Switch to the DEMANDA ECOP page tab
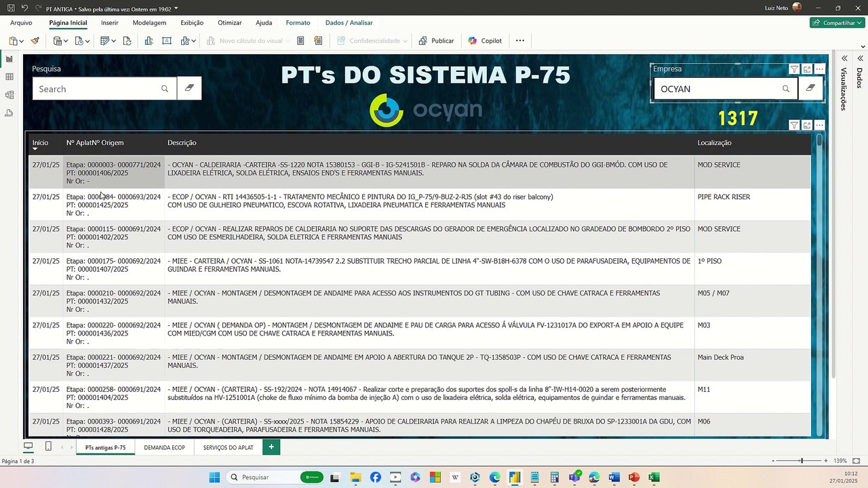The height and width of the screenshot is (488, 868). coord(164,447)
